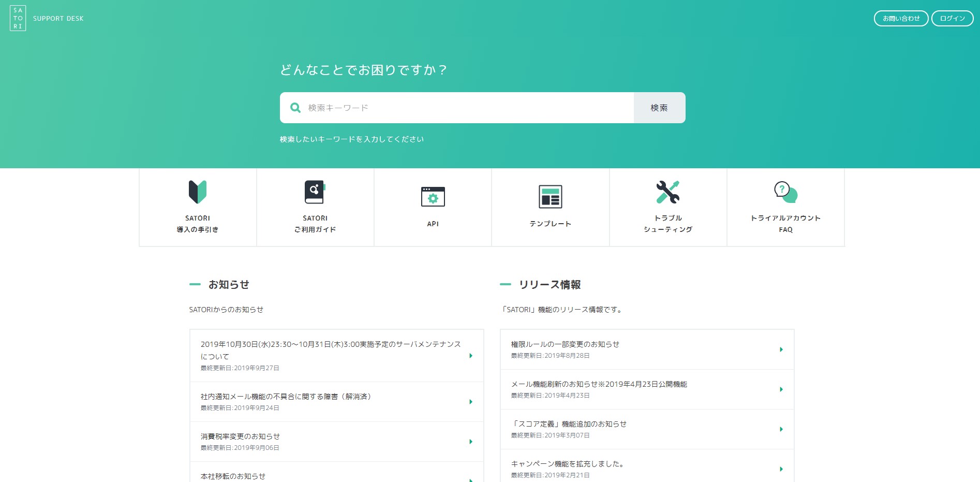The width and height of the screenshot is (980, 482).
Task: Focus the 検索キーワード search field
Action: coord(457,108)
